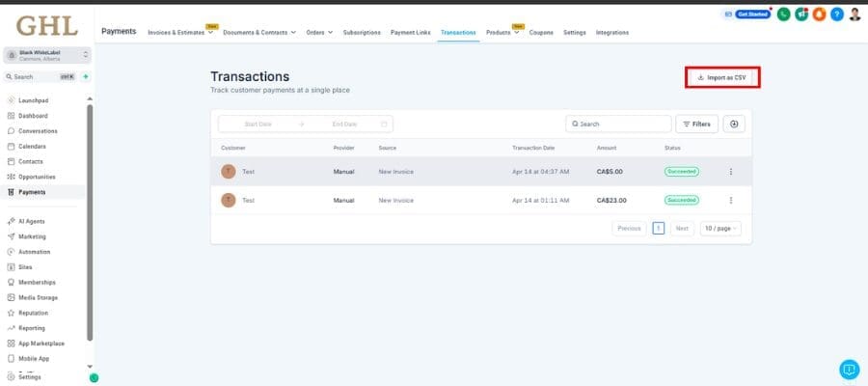868x386 pixels.
Task: Open the Black WhiteLabel account switcher
Action: (47, 55)
